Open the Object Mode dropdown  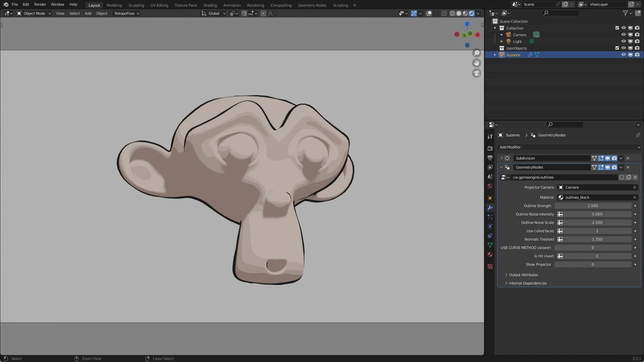point(34,13)
